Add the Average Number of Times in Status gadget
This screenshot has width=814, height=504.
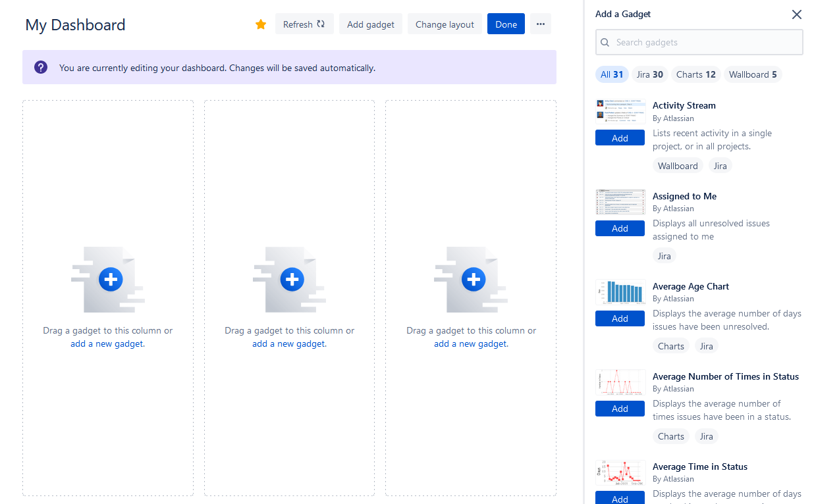pos(620,409)
